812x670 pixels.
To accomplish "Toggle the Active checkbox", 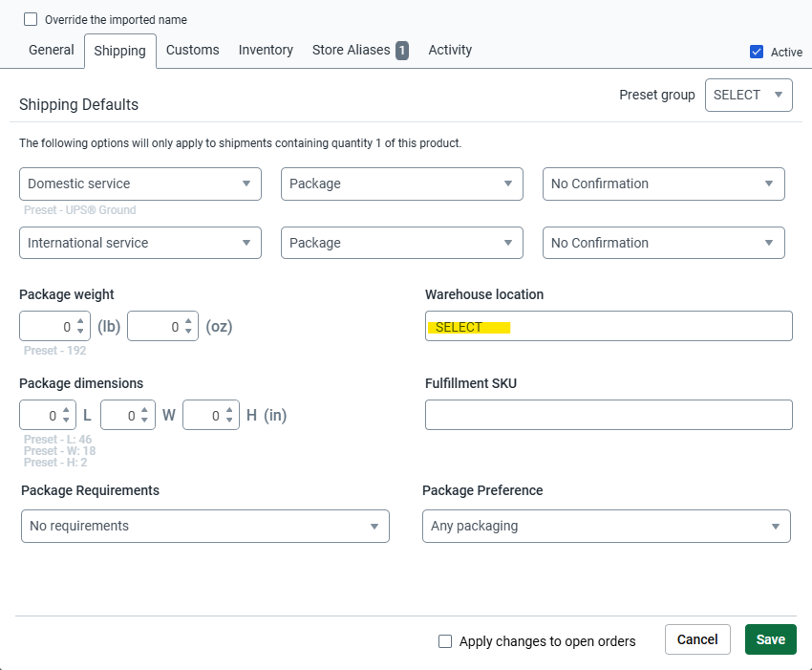I will [x=757, y=52].
